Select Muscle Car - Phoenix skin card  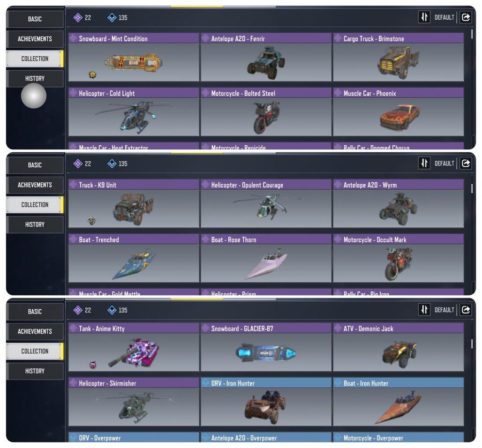click(x=399, y=112)
